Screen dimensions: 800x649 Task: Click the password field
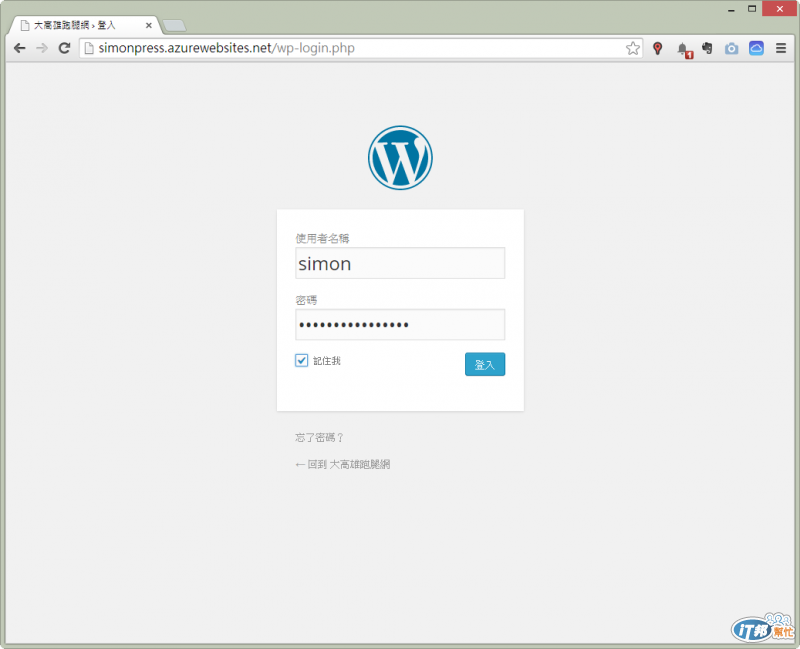[x=400, y=324]
